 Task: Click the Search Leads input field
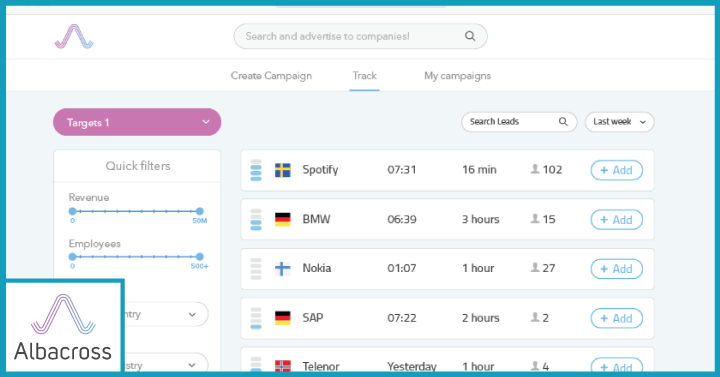519,122
